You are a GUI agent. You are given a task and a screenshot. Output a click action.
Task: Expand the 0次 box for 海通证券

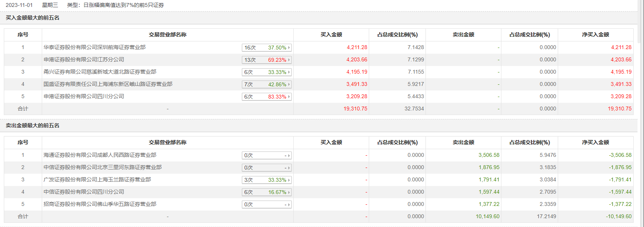267,155
